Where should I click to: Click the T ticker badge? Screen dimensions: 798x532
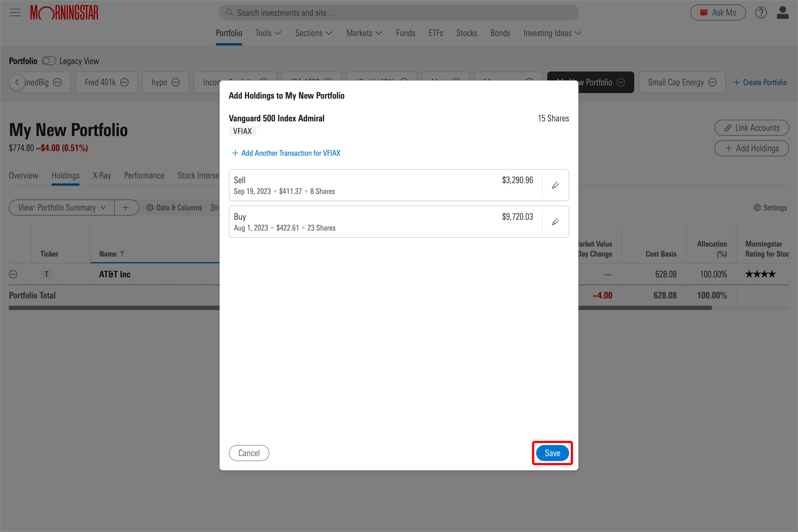47,274
